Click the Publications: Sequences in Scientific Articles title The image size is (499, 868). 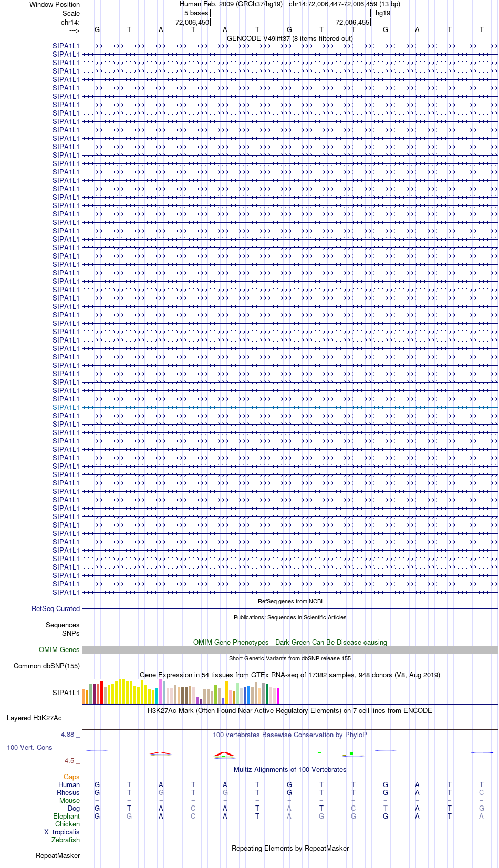pyautogui.click(x=290, y=617)
